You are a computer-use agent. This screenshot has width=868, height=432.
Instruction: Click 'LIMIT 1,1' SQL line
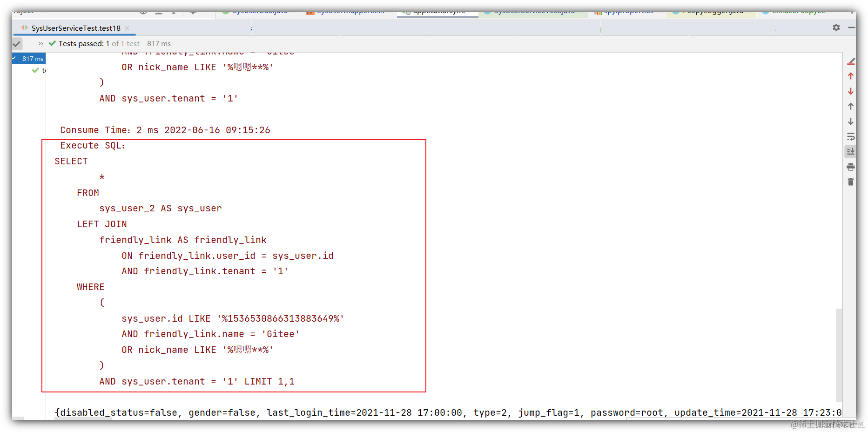pos(197,382)
